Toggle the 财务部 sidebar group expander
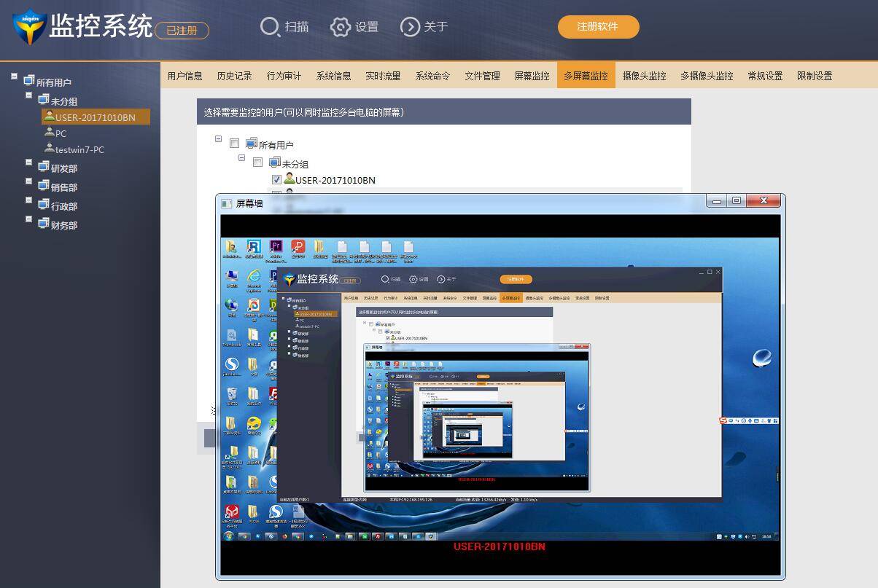The height and width of the screenshot is (588, 878). coord(29,219)
